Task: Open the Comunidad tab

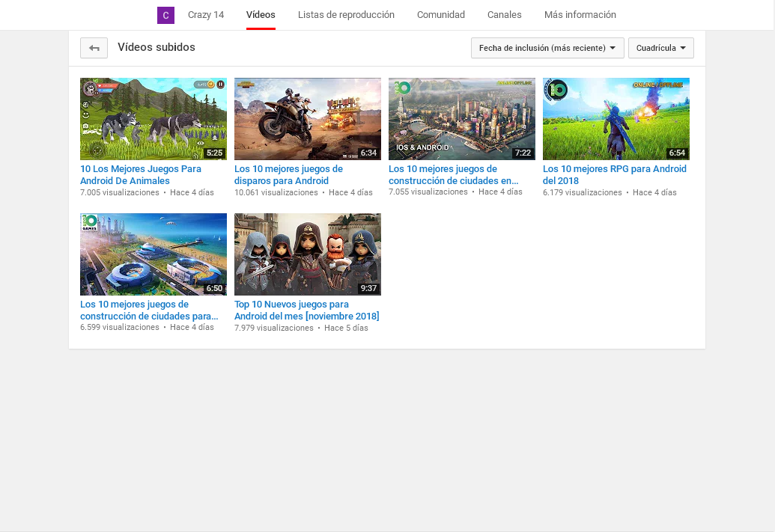Action: pyautogui.click(x=441, y=15)
